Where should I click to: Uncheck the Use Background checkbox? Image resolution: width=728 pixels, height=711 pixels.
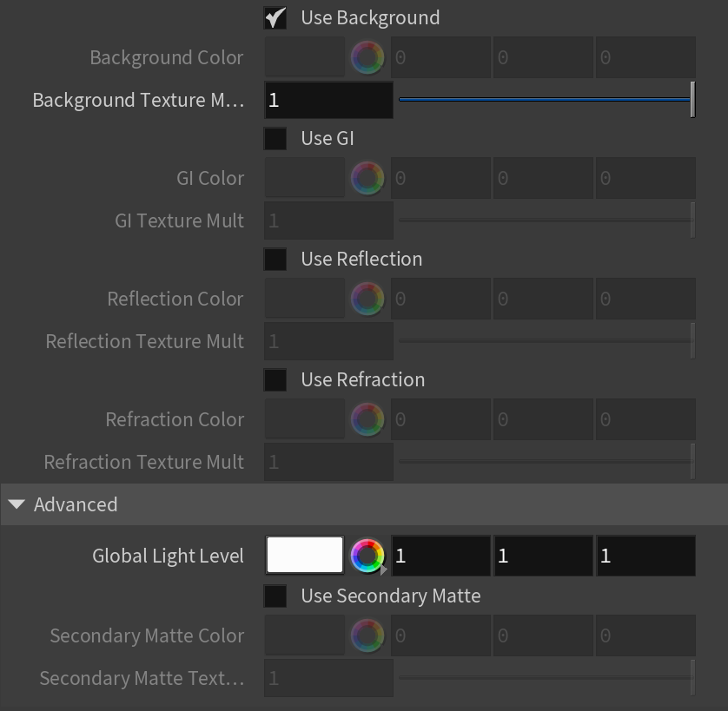[275, 18]
